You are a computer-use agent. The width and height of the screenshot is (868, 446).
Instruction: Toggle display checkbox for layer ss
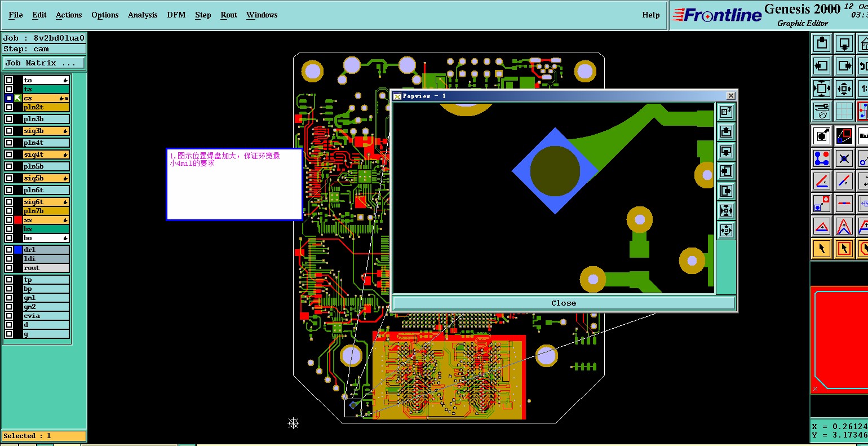pos(9,220)
